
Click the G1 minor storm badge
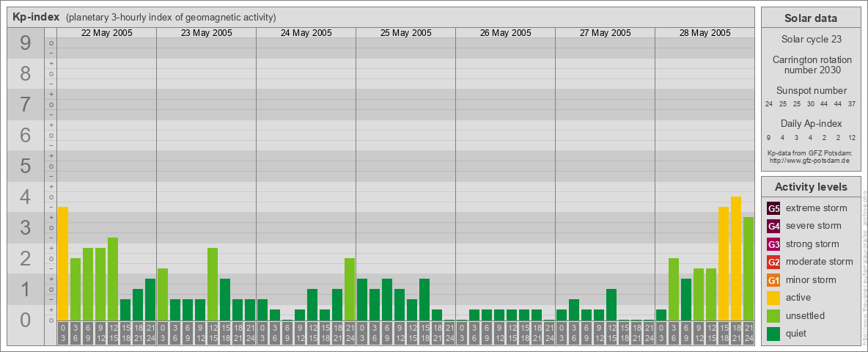[x=773, y=280]
